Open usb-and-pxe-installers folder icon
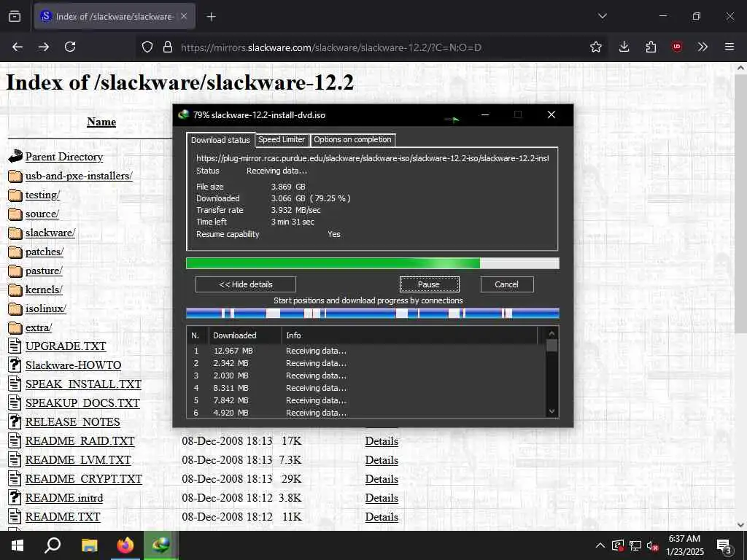 15,176
